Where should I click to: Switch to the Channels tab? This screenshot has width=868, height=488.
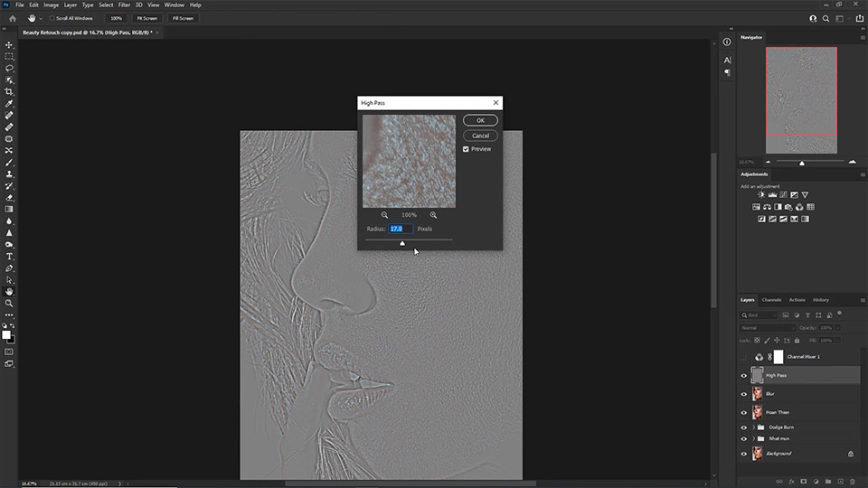tap(771, 300)
